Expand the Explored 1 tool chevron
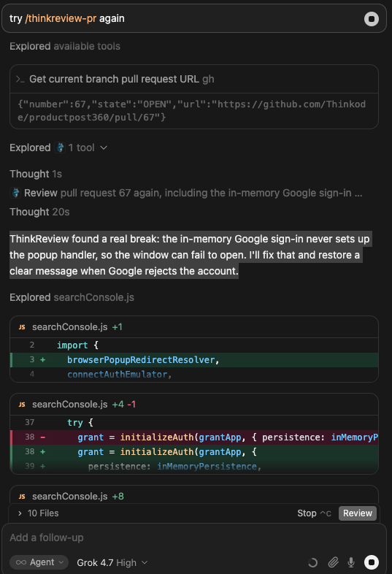Viewport: 392px width, 574px height. pos(104,148)
